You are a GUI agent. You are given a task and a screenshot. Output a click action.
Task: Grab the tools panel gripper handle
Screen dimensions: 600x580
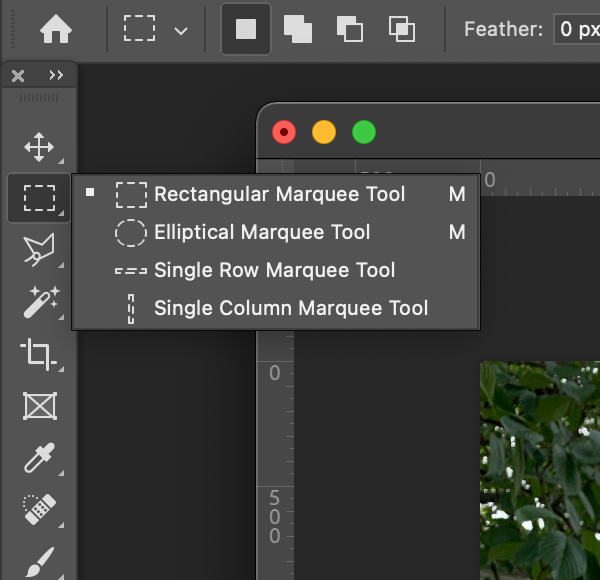[39, 98]
